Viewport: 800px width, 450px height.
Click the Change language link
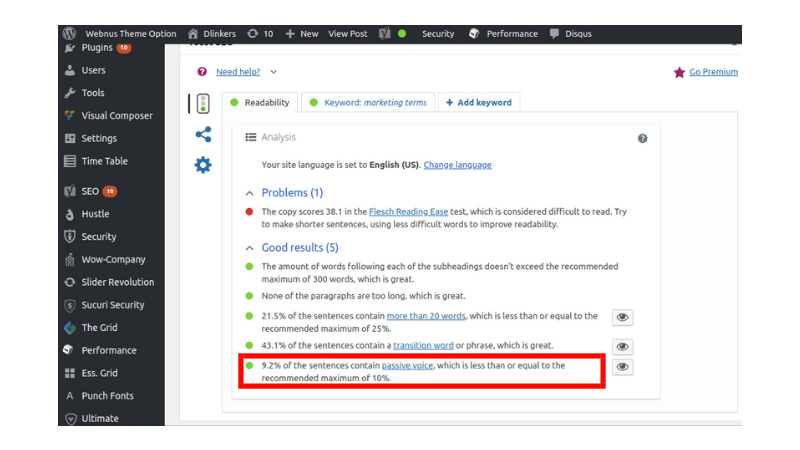pos(458,165)
